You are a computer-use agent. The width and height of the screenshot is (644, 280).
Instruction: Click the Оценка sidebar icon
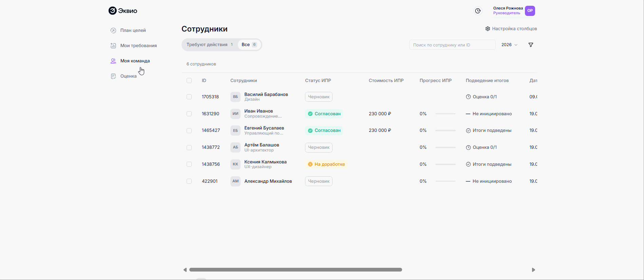pyautogui.click(x=113, y=76)
